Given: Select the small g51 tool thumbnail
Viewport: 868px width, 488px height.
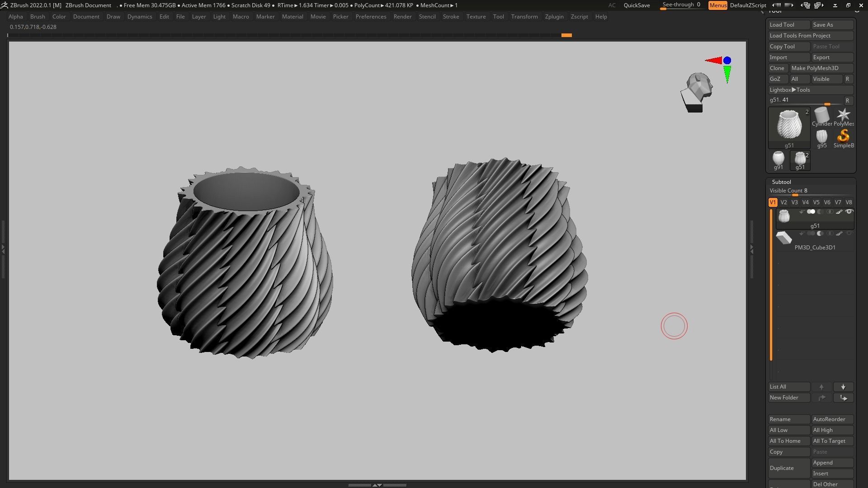Looking at the screenshot, I should tap(800, 160).
